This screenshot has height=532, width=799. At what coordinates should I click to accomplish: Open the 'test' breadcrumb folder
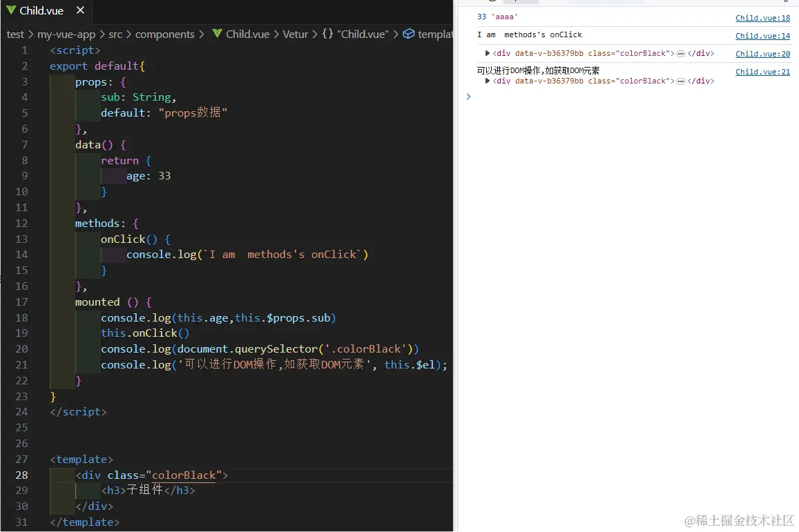[x=15, y=34]
